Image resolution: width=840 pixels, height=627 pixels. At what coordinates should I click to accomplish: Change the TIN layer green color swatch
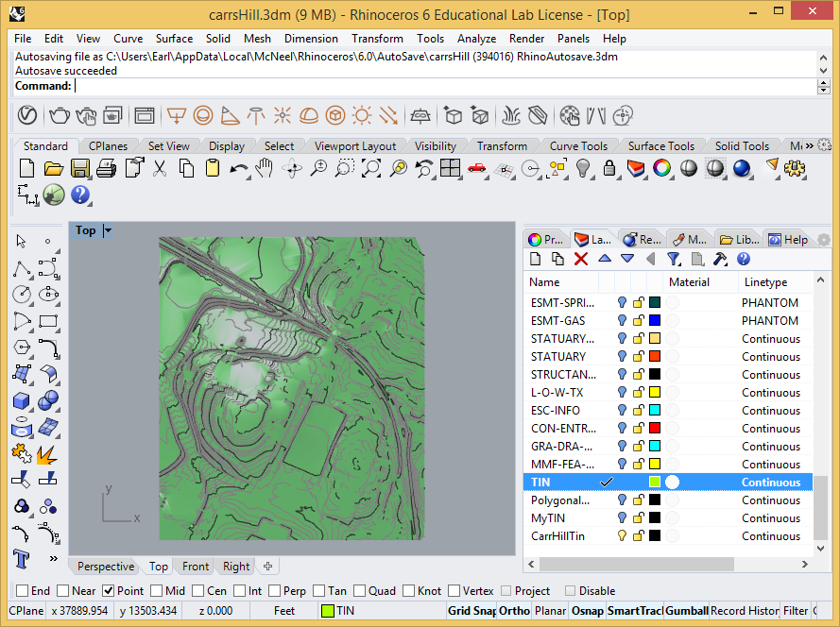655,482
